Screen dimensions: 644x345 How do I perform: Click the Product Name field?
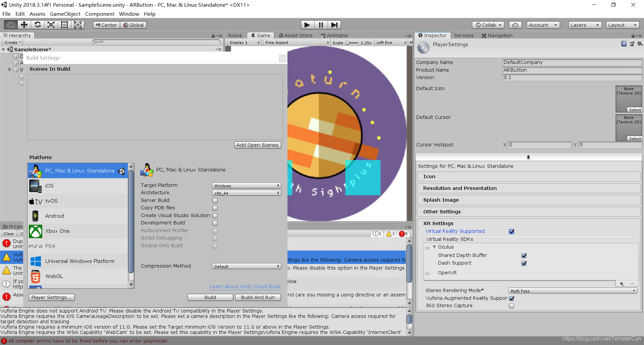point(572,70)
